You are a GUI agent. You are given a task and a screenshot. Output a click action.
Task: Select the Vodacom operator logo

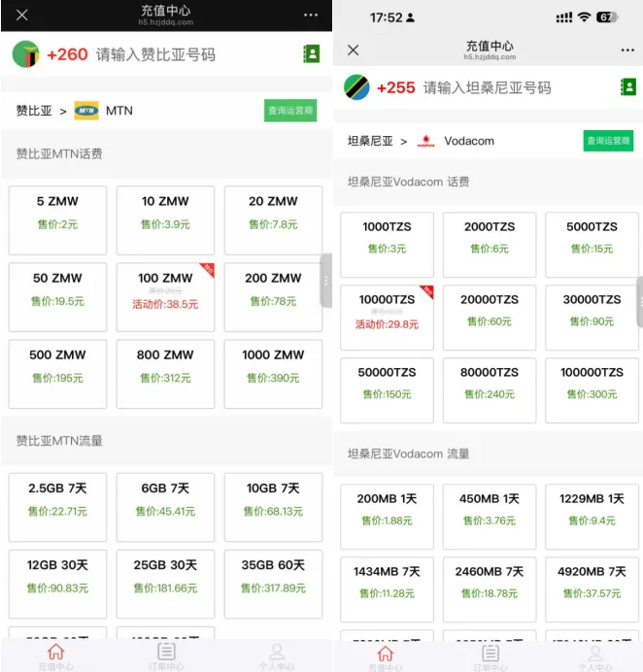pyautogui.click(x=425, y=141)
